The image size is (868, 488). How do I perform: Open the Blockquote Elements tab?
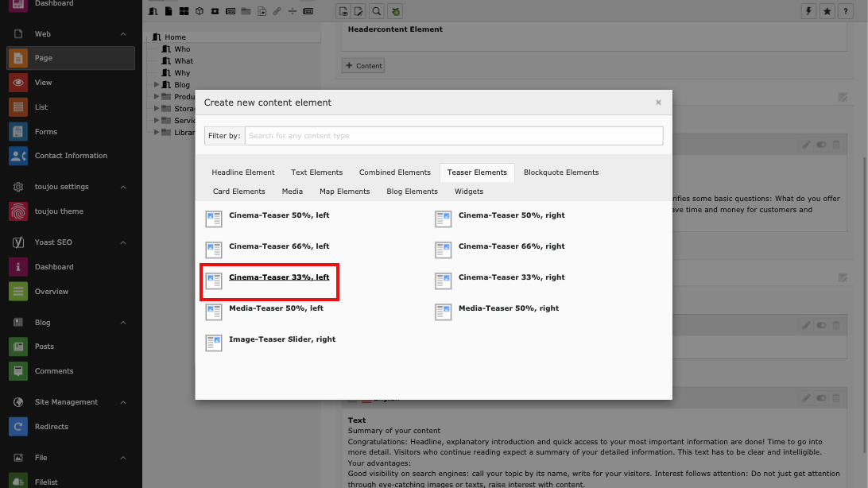[x=560, y=172]
